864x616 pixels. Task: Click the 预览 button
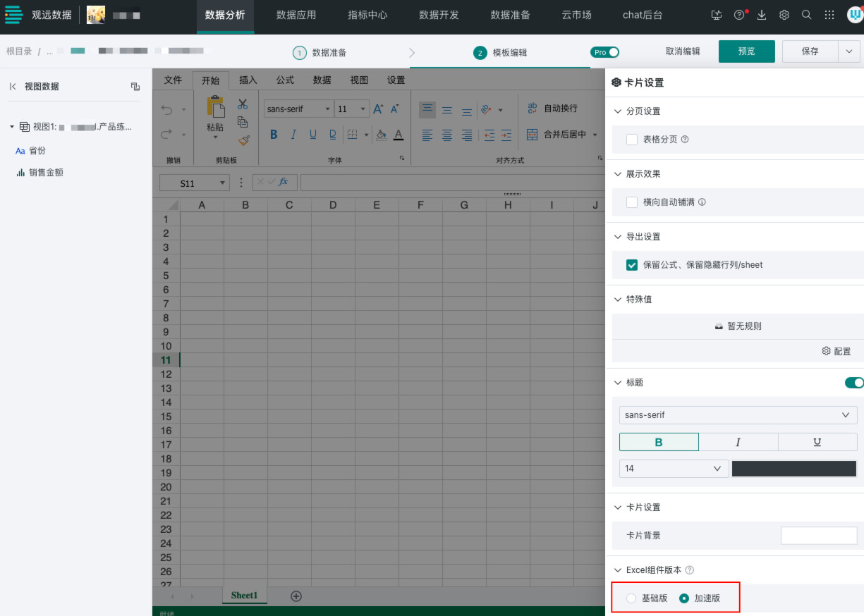(746, 51)
